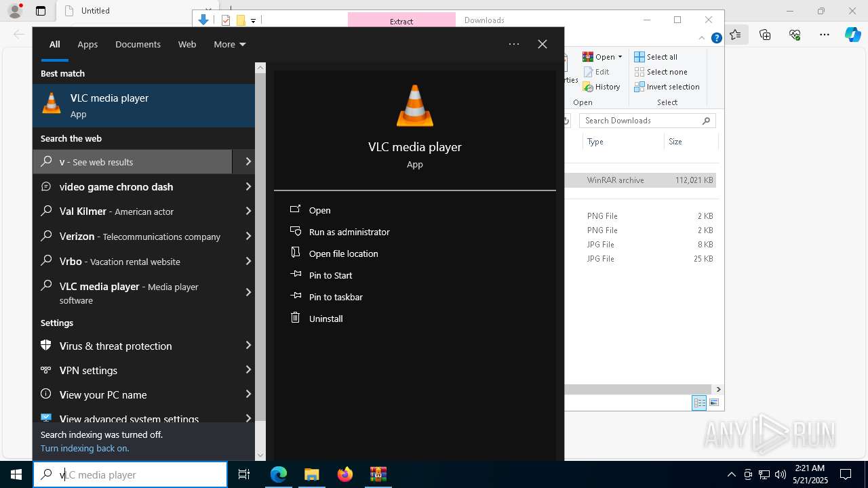Expand arrow next to VLC media player web result

coord(248,292)
